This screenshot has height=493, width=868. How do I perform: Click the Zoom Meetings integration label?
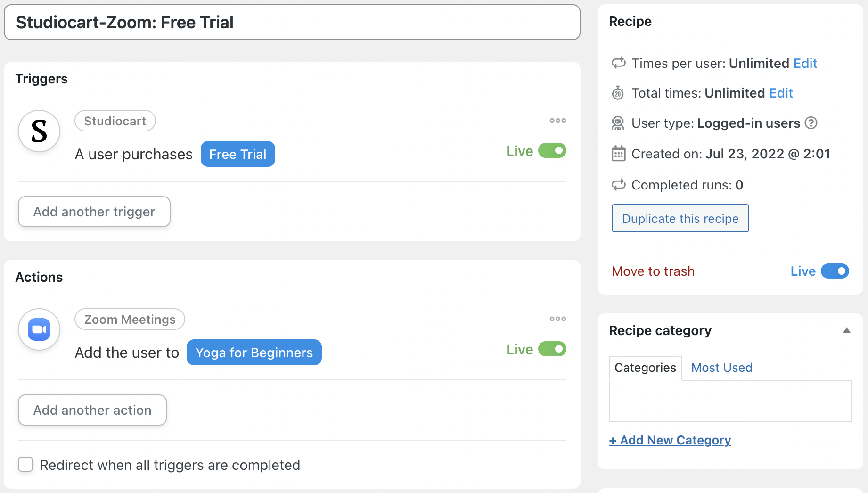click(x=130, y=320)
